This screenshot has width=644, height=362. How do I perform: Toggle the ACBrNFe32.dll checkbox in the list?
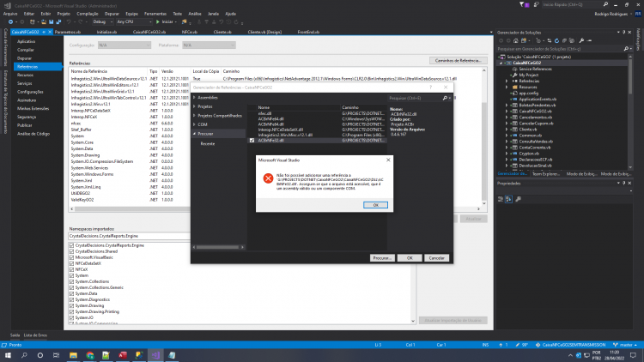tap(252, 141)
